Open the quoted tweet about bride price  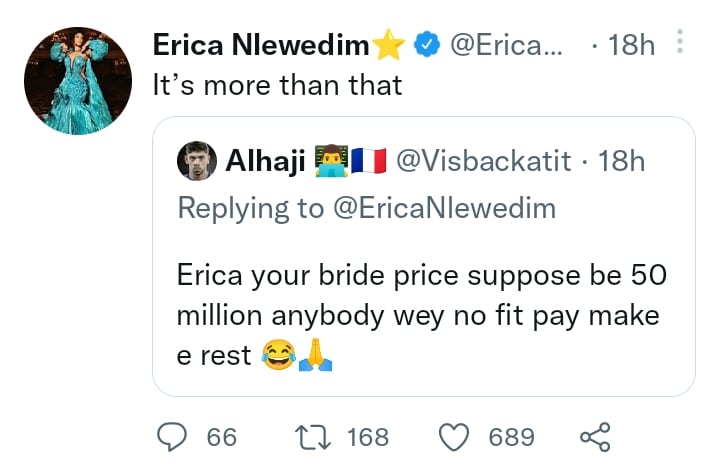(422, 315)
